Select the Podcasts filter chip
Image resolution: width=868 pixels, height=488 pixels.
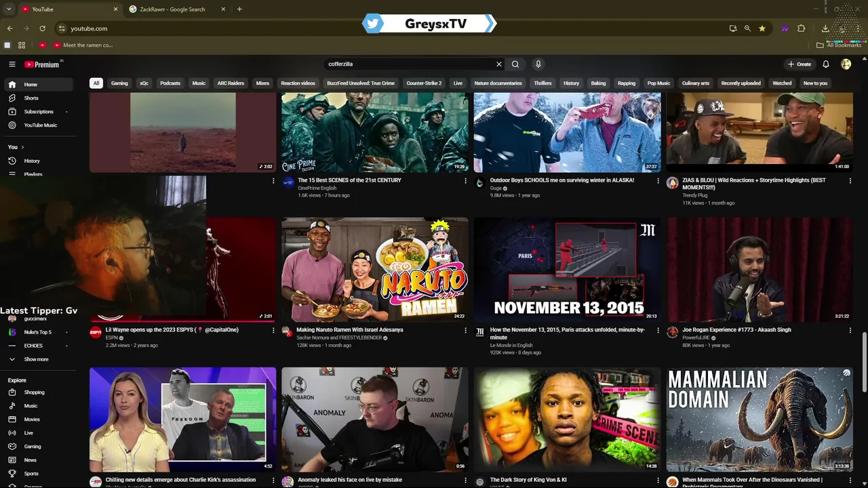tap(170, 83)
